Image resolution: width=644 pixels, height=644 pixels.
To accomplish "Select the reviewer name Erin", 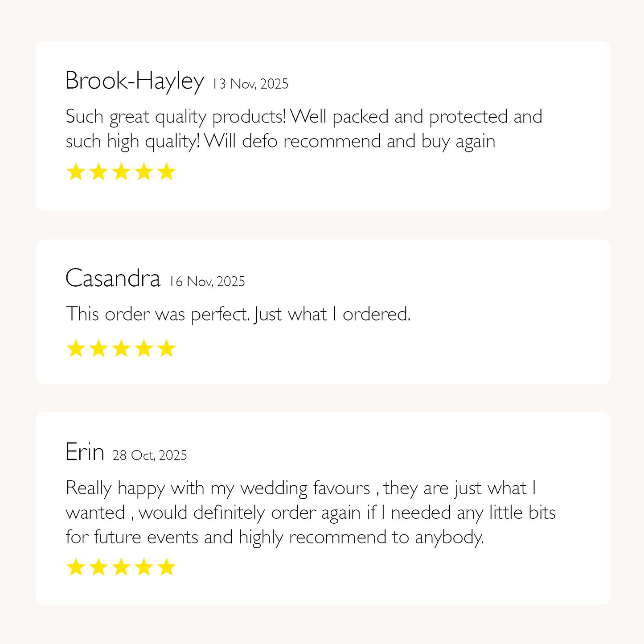I will (x=85, y=452).
